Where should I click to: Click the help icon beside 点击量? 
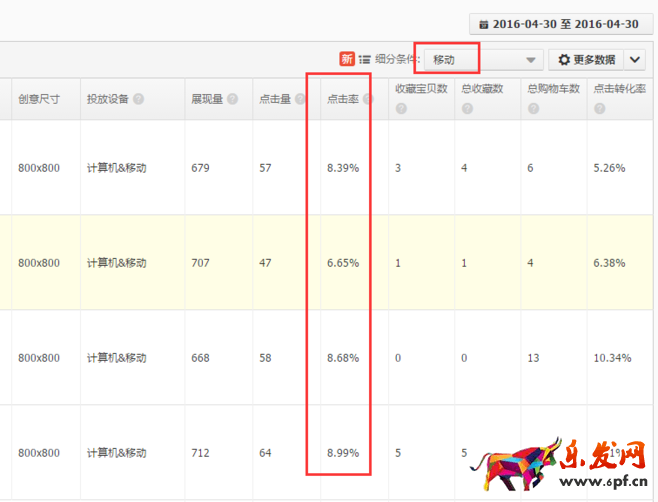(300, 100)
